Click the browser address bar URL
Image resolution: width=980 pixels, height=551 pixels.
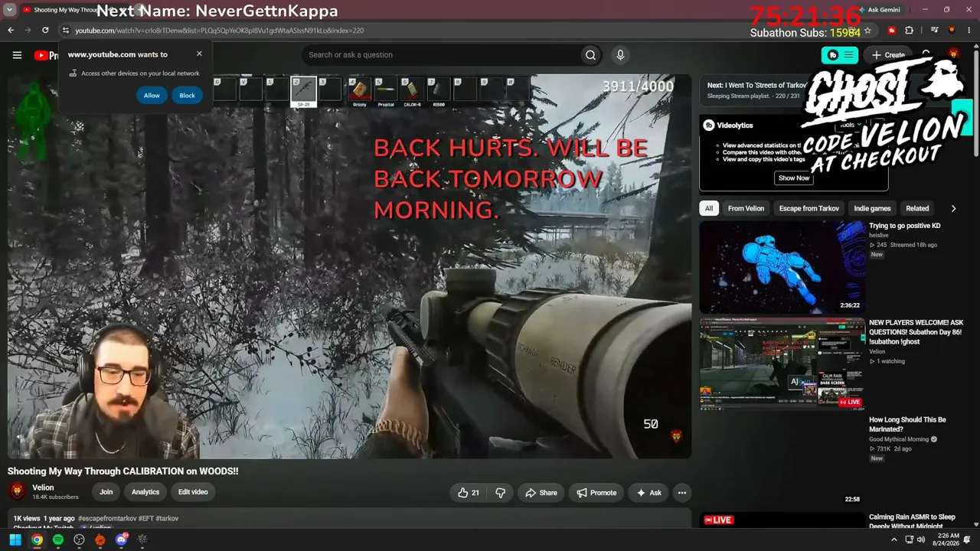pyautogui.click(x=219, y=31)
